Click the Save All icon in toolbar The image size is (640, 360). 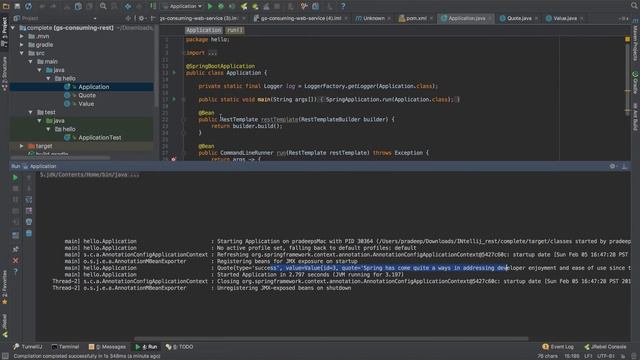pyautogui.click(x=17, y=6)
